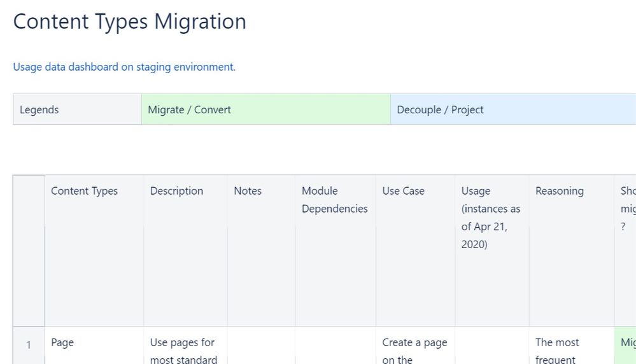This screenshot has height=364, width=636.
Task: Open the Usage data dashboard link
Action: 124,67
